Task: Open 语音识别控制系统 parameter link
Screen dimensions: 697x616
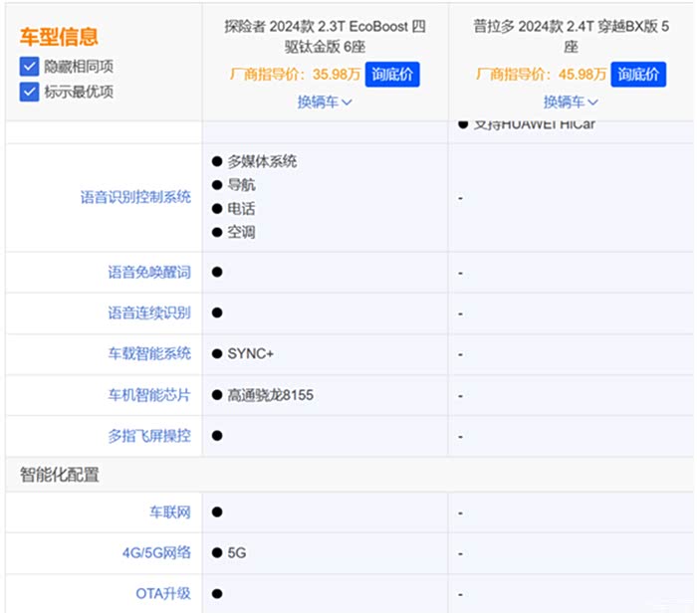Action: click(135, 197)
